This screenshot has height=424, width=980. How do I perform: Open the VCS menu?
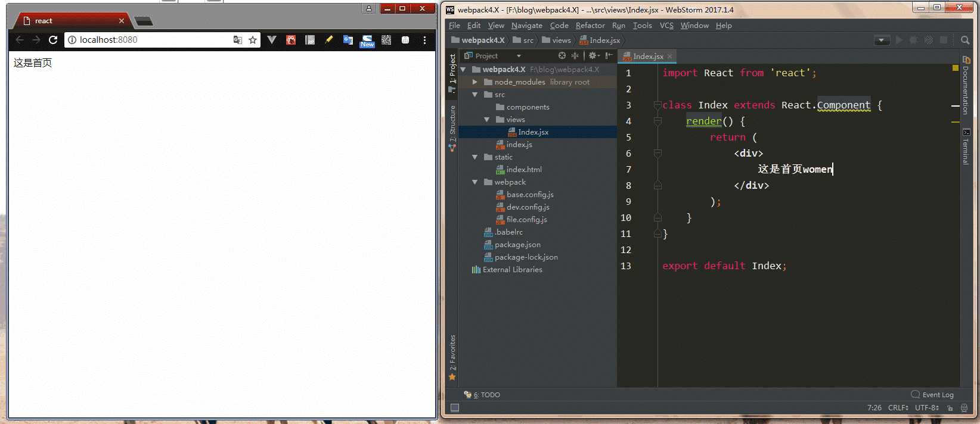tap(666, 26)
